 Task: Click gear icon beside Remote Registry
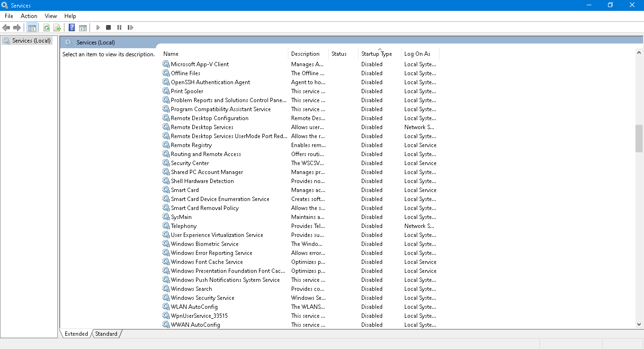tap(166, 145)
